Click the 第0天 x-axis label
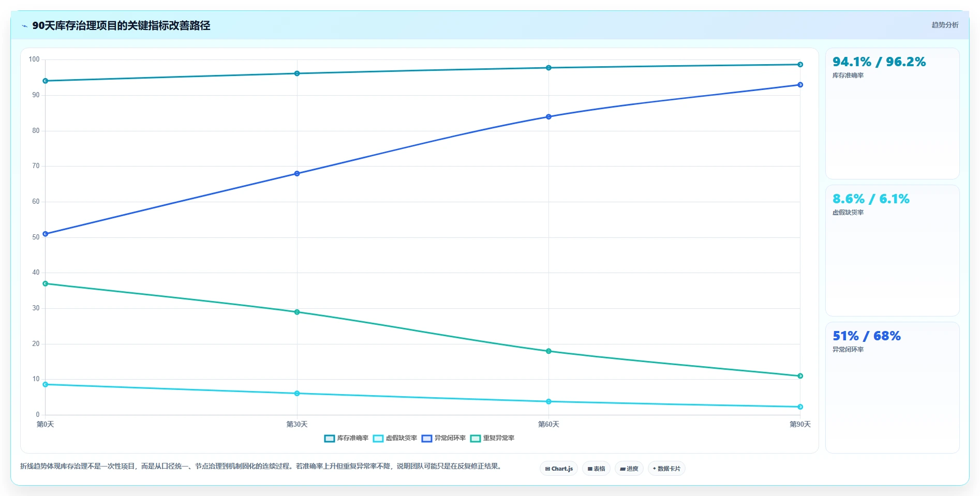 (46, 424)
